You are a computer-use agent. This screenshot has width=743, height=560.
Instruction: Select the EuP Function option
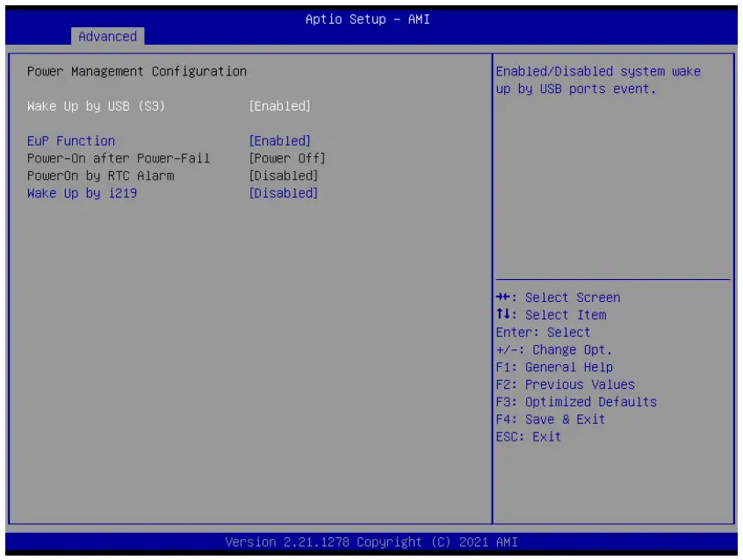pyautogui.click(x=71, y=140)
